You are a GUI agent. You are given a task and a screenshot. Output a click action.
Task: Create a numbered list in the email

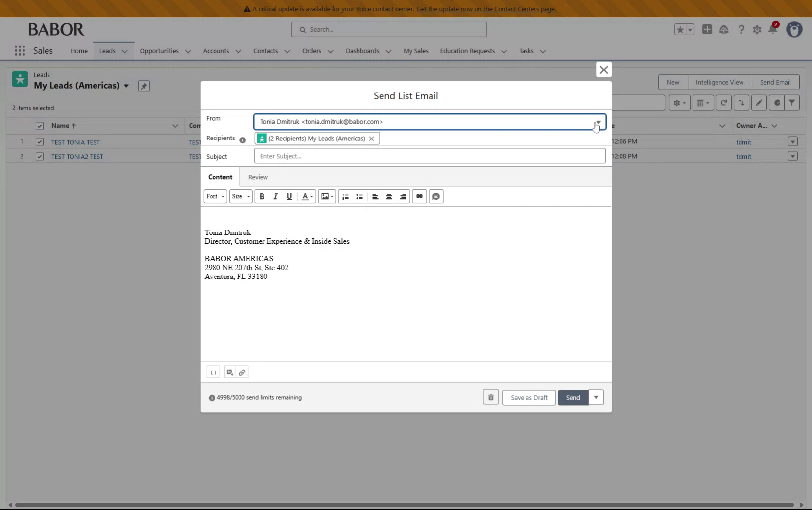point(345,196)
